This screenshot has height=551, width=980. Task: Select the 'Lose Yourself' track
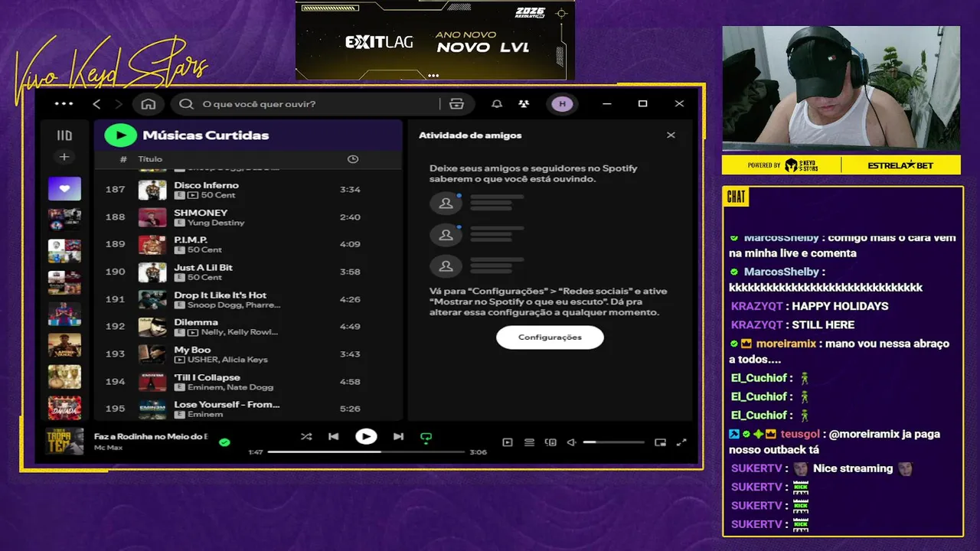(x=248, y=409)
